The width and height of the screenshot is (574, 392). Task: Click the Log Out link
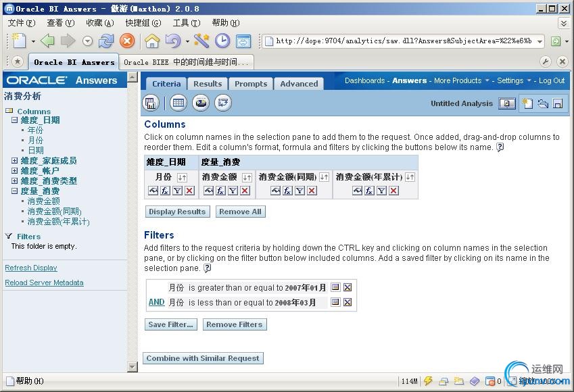[552, 80]
